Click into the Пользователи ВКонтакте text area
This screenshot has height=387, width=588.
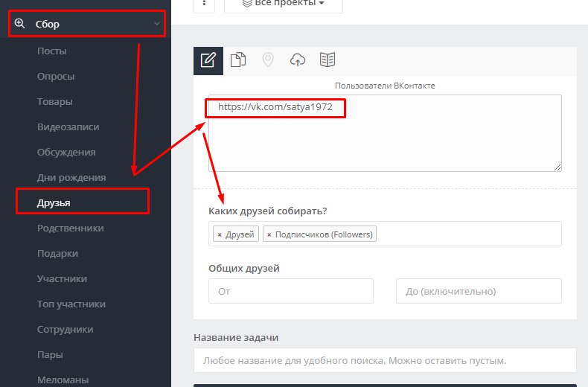385,133
